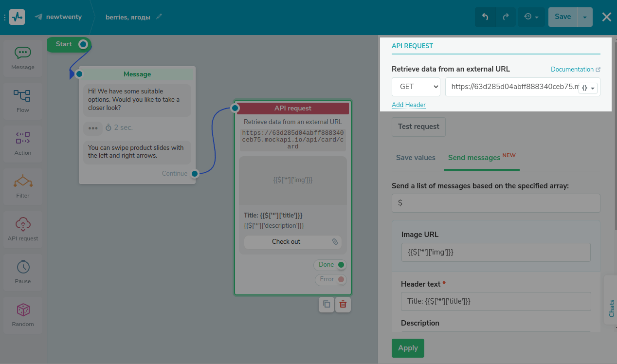Click the Done output connector
The image size is (617, 364).
click(341, 265)
